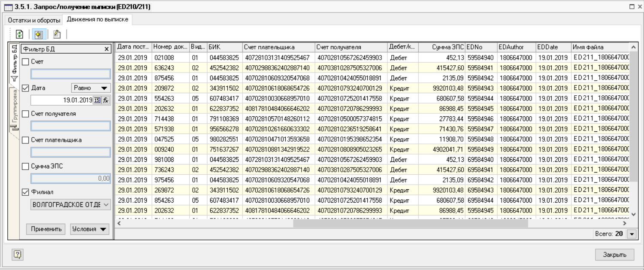Tick the Сумма ЭПС checkbox
Viewport: 644px width, 270px height.
(x=25, y=166)
